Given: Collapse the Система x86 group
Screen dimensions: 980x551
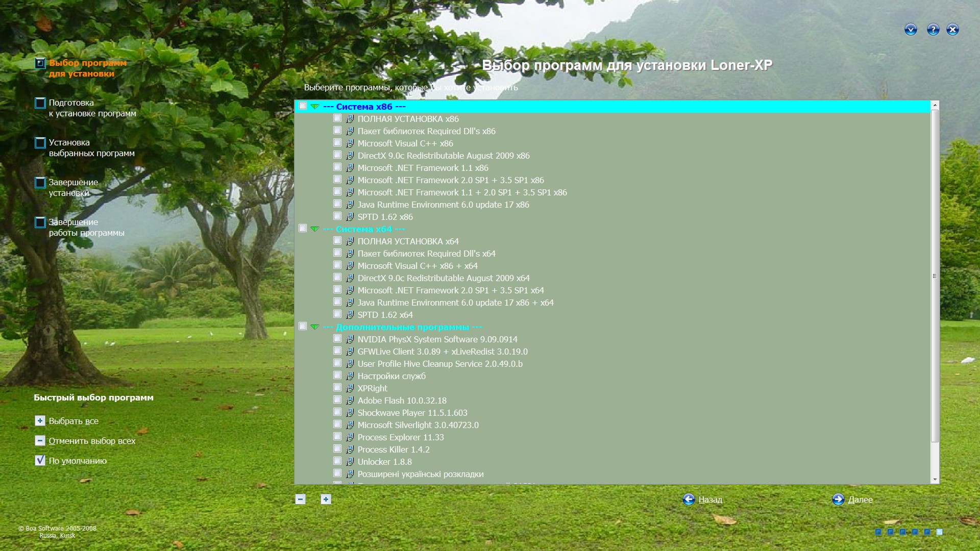Looking at the screenshot, I should pyautogui.click(x=315, y=107).
